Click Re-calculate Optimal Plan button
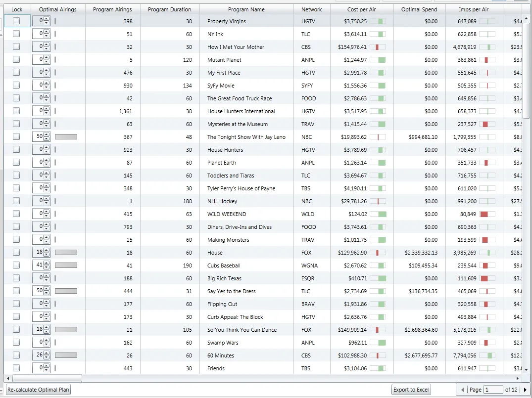This screenshot has width=532, height=398. 38,390
